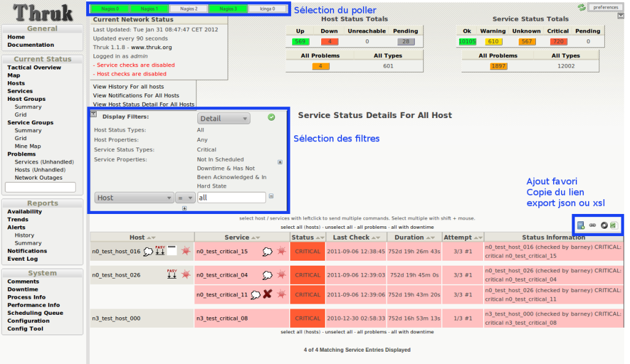Screen dimensions: 630x364
Task: Open the Host filter type dropdown
Action: tap(134, 198)
